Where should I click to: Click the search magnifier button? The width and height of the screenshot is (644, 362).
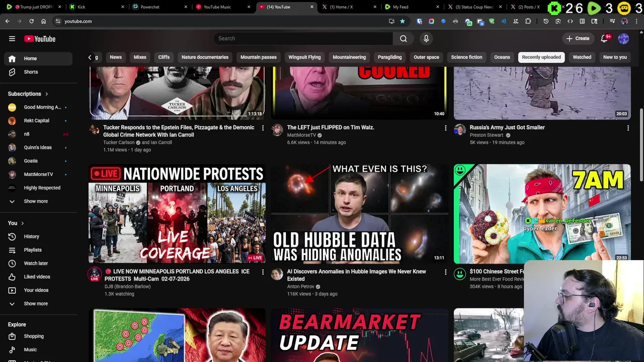pos(404,38)
